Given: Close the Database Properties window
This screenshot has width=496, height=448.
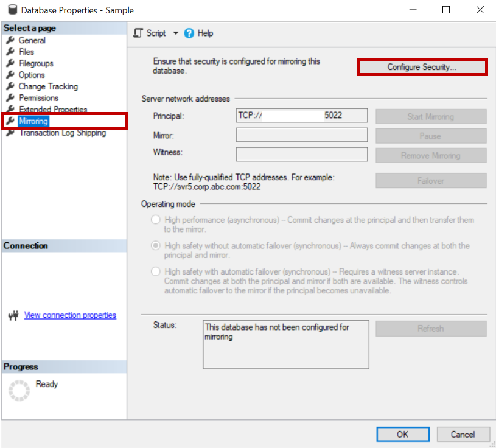Looking at the screenshot, I should click(x=480, y=10).
